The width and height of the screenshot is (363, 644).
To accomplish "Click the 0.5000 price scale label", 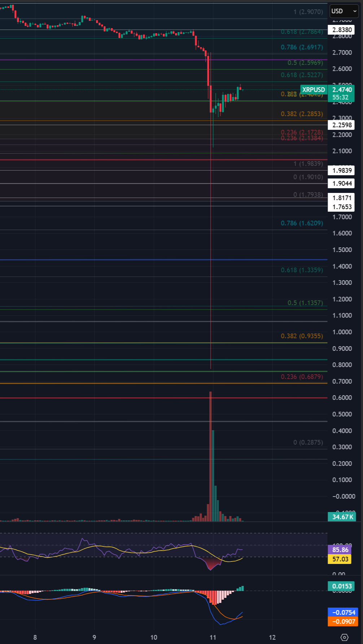I will tap(342, 414).
